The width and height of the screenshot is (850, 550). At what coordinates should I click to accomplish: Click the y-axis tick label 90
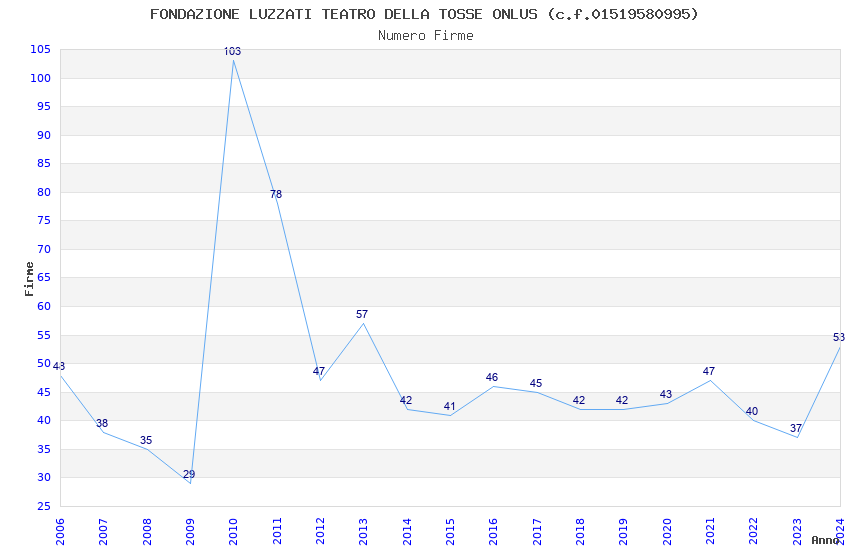click(x=44, y=135)
